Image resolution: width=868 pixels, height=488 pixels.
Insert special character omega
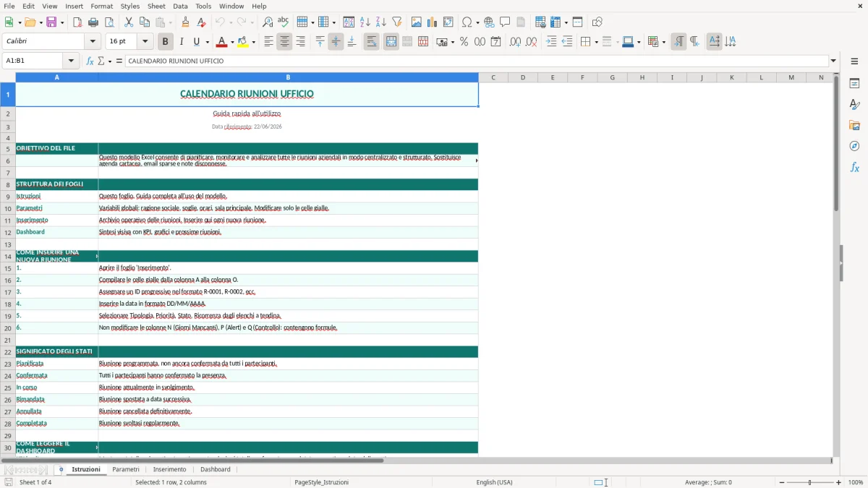click(467, 22)
